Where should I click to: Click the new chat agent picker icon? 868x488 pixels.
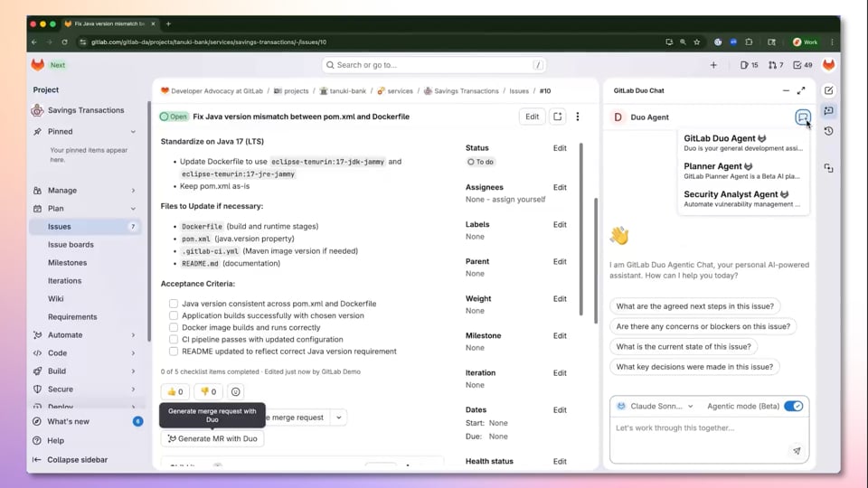pos(803,117)
